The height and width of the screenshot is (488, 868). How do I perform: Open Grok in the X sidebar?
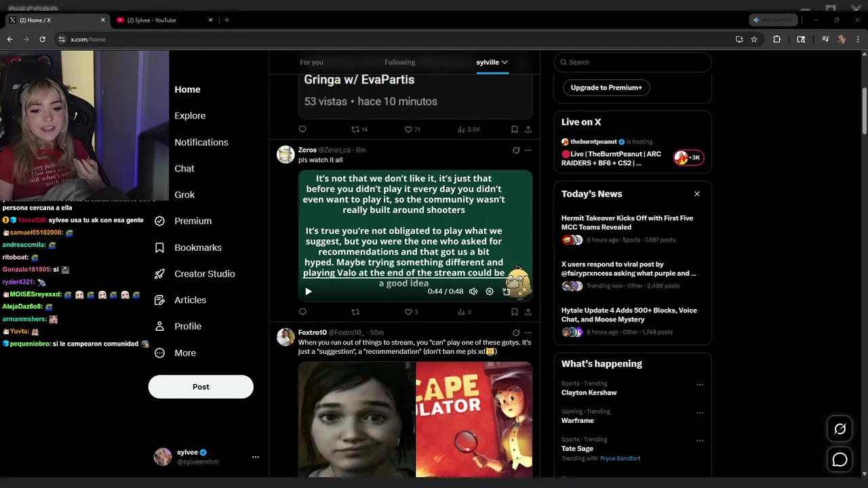[184, 195]
